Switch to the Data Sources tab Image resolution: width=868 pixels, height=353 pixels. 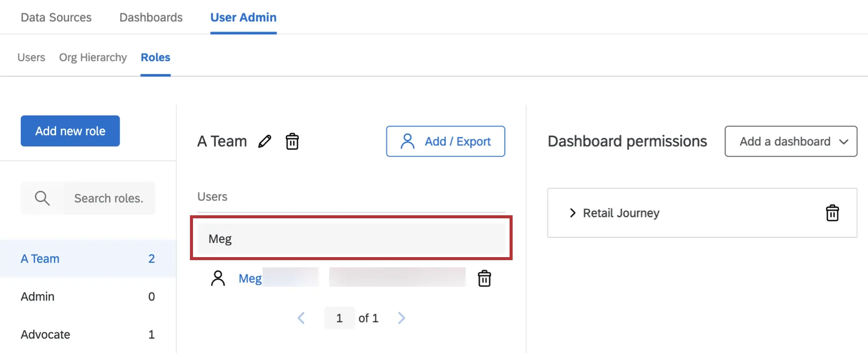pos(56,17)
